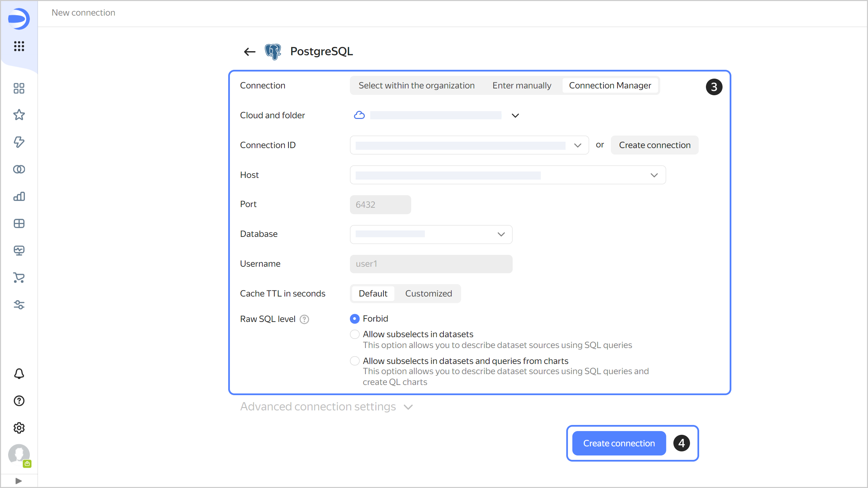The image size is (868, 488).
Task: Select Allow subselects in datasets option
Action: pyautogui.click(x=355, y=334)
